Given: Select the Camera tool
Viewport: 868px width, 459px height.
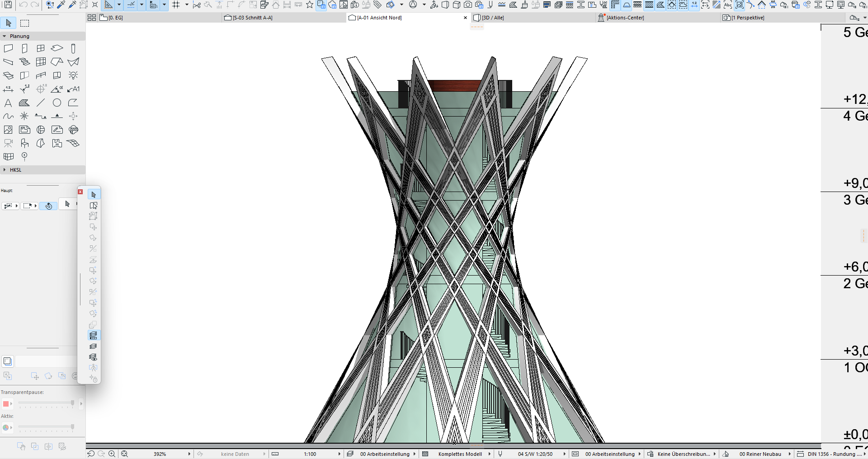Looking at the screenshot, I should (x=8, y=143).
